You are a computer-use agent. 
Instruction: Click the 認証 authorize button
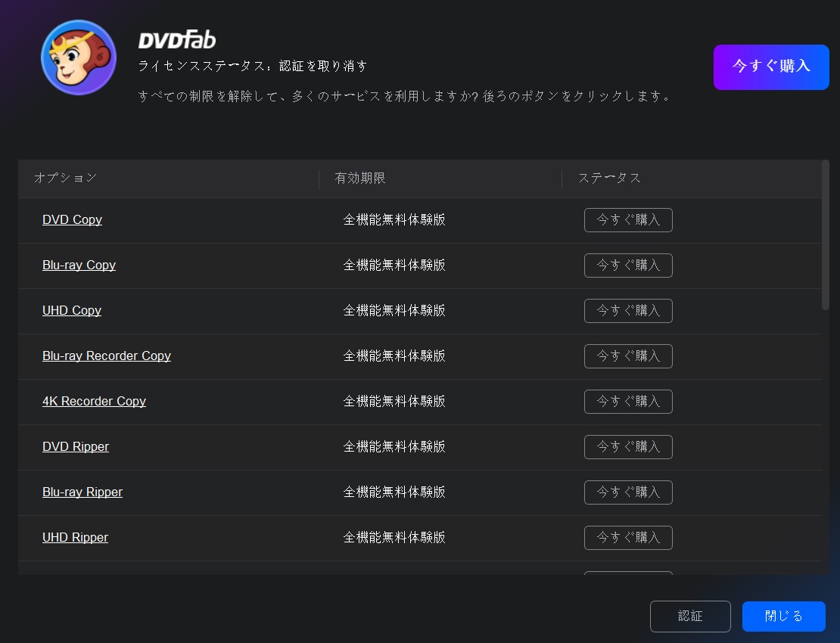pos(690,617)
